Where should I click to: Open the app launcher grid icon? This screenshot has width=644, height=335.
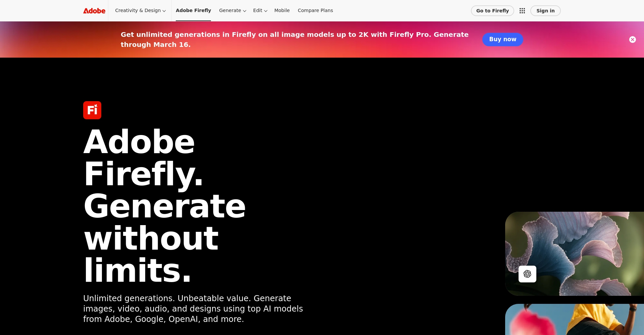[x=522, y=11]
